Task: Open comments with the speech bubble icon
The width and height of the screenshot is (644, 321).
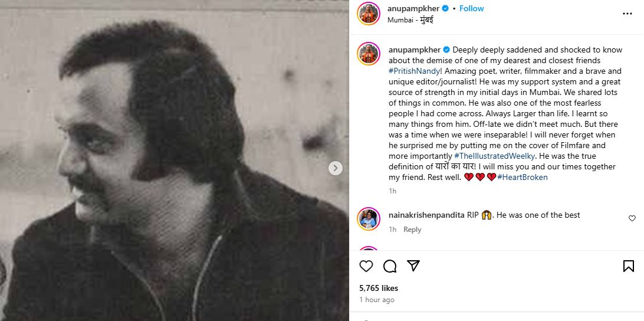Action: [x=390, y=266]
